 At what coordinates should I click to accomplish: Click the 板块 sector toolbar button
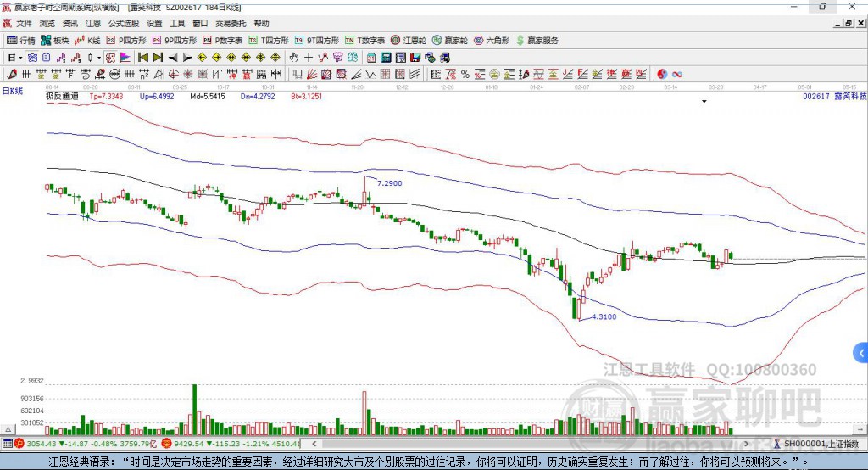(x=55, y=41)
